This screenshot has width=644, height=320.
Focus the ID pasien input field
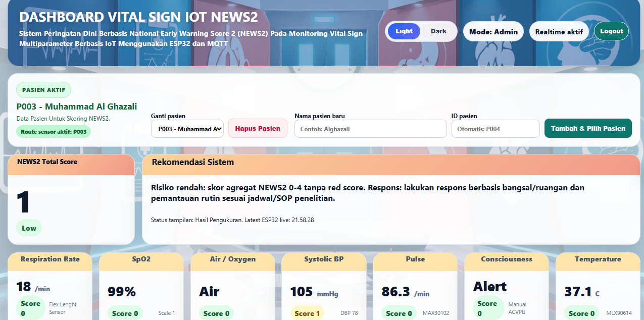pos(496,129)
